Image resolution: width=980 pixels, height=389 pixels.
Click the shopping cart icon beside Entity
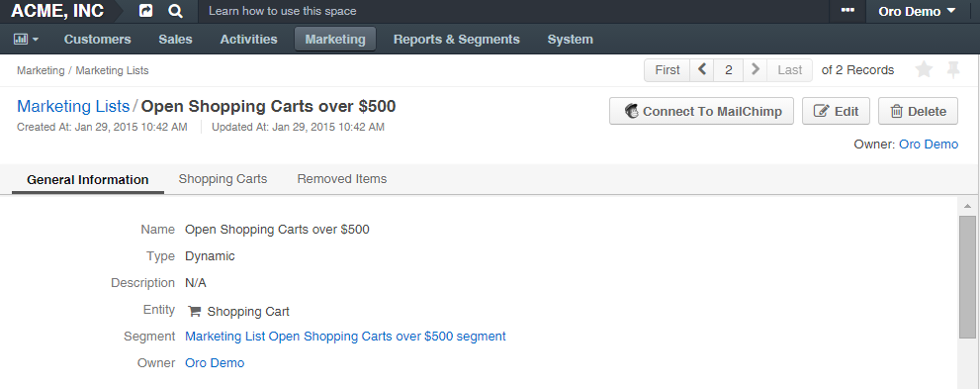tap(195, 311)
